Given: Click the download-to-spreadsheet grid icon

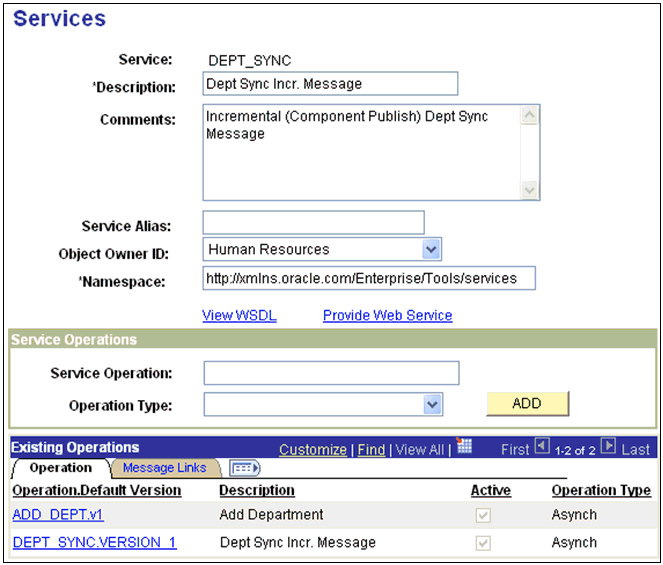Looking at the screenshot, I should tap(463, 447).
